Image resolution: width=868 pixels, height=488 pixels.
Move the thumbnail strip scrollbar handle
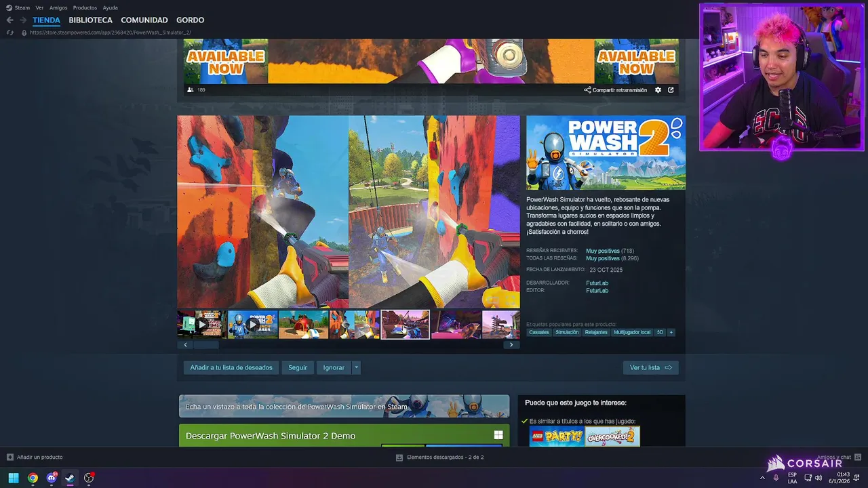206,344
